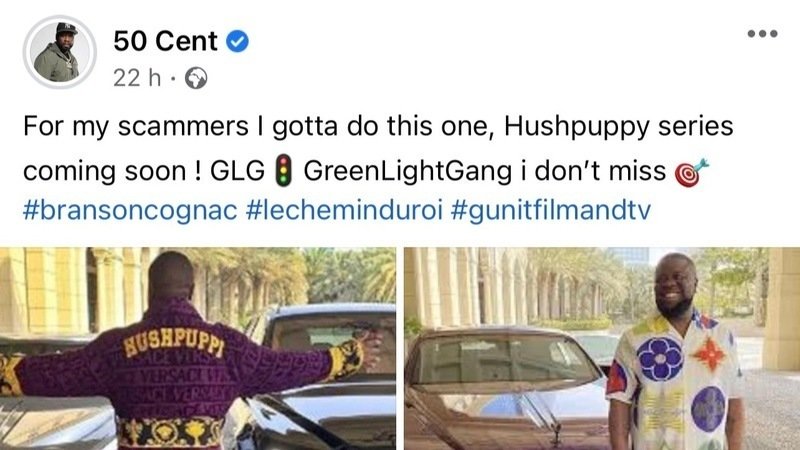Click the globe public audience icon
800x450 pixels.
(x=196, y=78)
